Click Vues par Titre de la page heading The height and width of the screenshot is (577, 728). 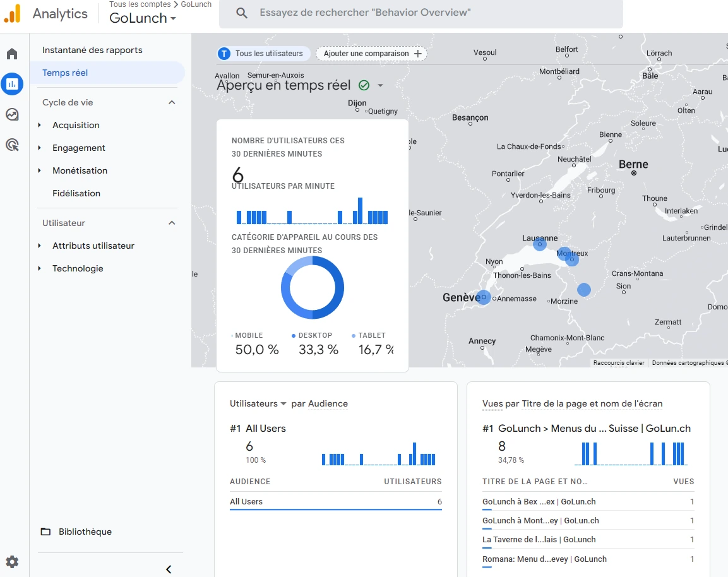572,403
